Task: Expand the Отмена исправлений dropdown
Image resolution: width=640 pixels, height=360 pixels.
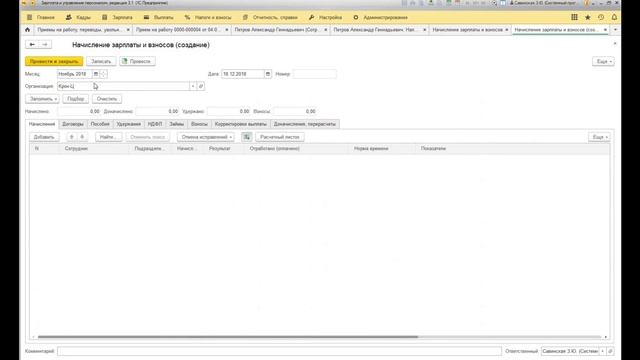Action: 206,137
